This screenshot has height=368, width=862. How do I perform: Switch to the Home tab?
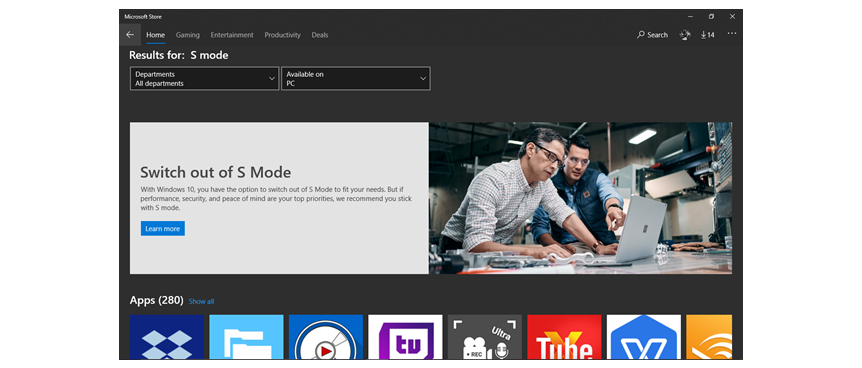[156, 35]
